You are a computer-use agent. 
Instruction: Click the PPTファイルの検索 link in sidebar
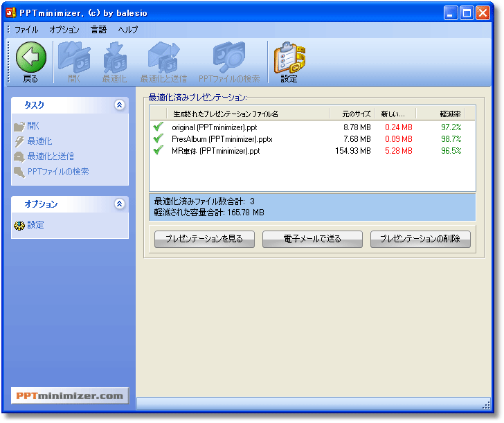pyautogui.click(x=58, y=172)
